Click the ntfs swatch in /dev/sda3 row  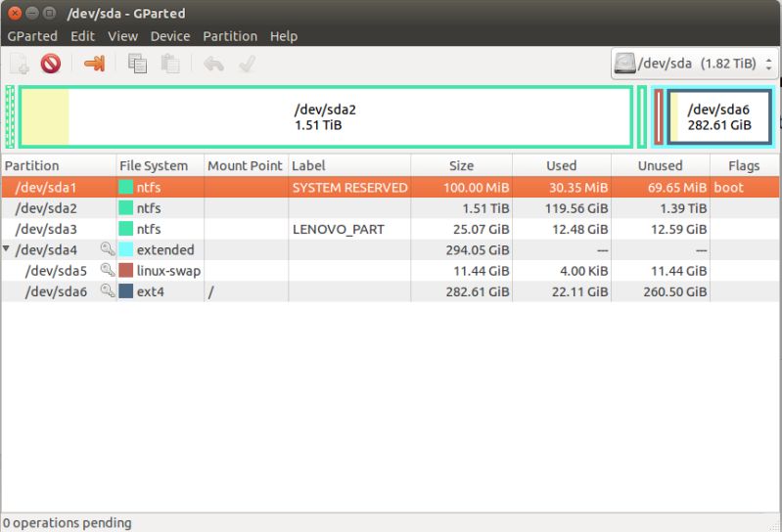(x=125, y=229)
